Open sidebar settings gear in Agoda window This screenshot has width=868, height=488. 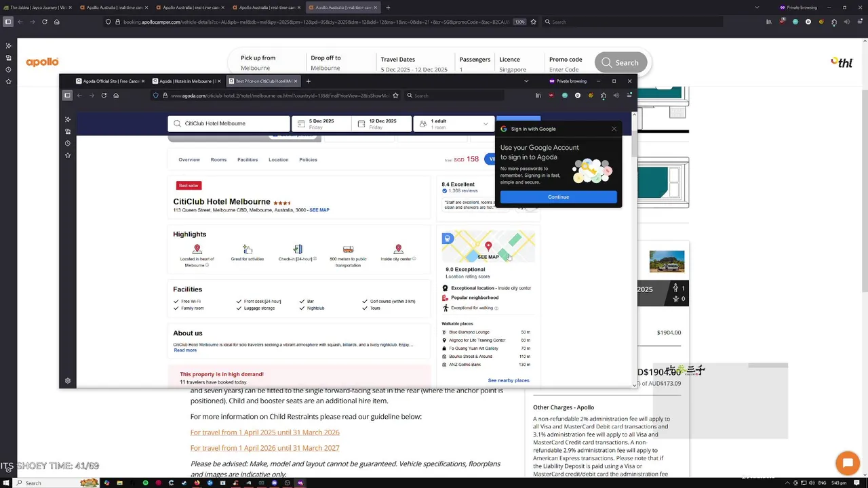[x=68, y=381]
